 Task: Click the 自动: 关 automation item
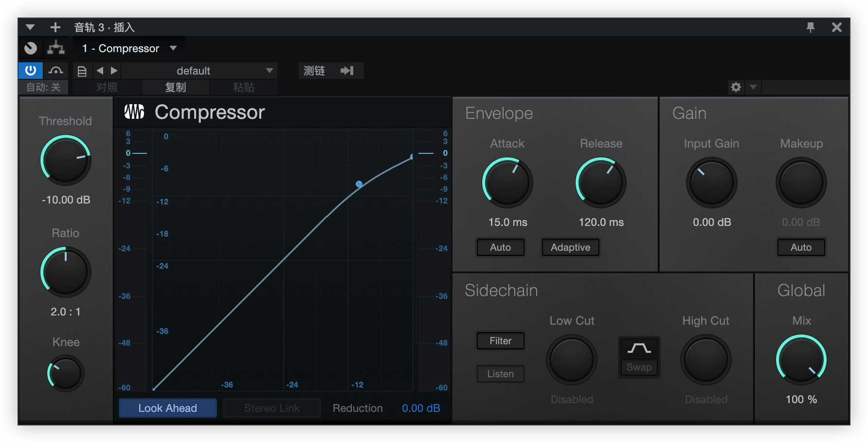tap(43, 87)
